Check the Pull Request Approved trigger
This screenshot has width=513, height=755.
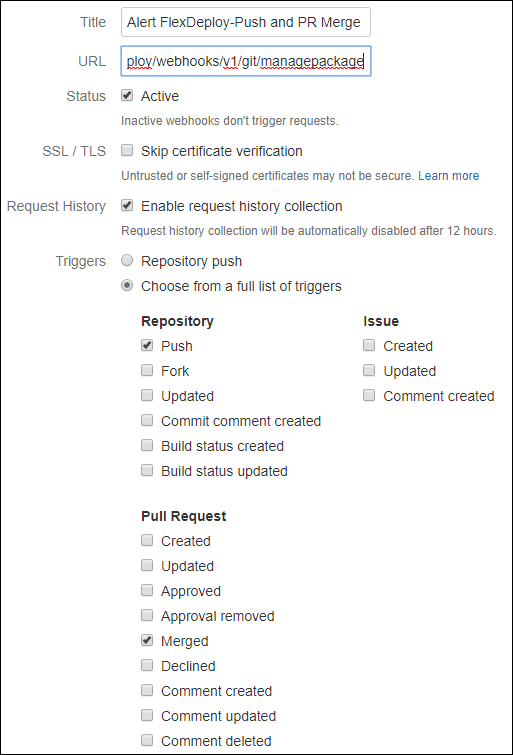147,590
